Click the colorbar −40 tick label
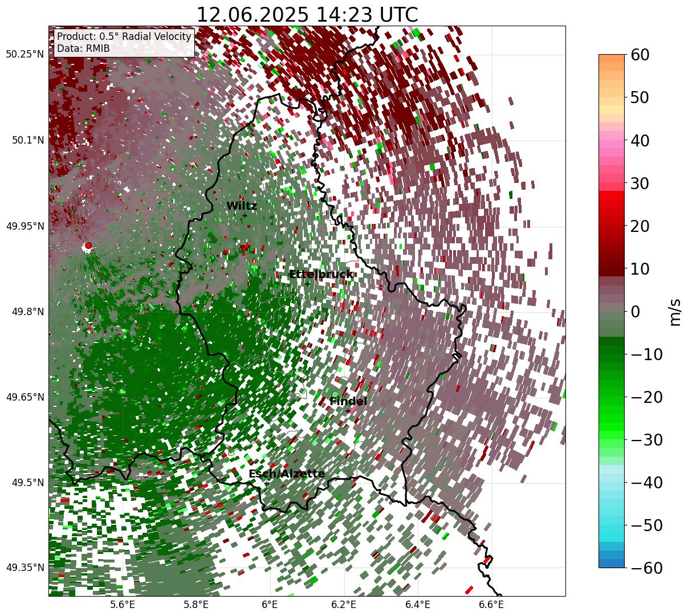The width and height of the screenshot is (688, 616). coord(646,482)
